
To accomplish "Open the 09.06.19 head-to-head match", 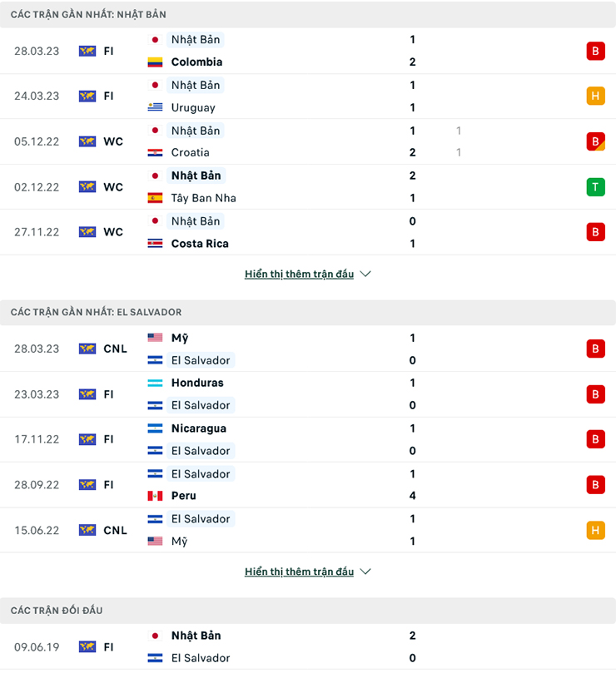I will tap(308, 646).
